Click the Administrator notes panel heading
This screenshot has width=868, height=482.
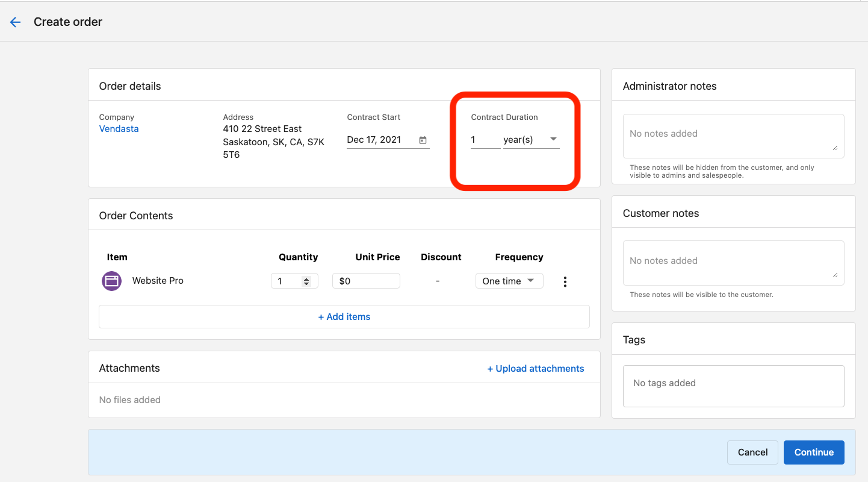coord(670,86)
